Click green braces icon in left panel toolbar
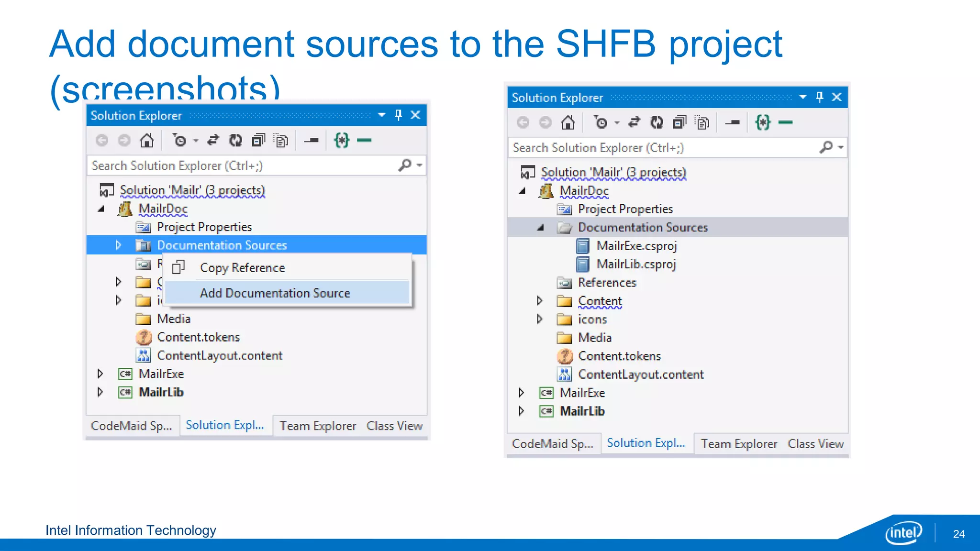This screenshot has height=551, width=980. click(341, 140)
